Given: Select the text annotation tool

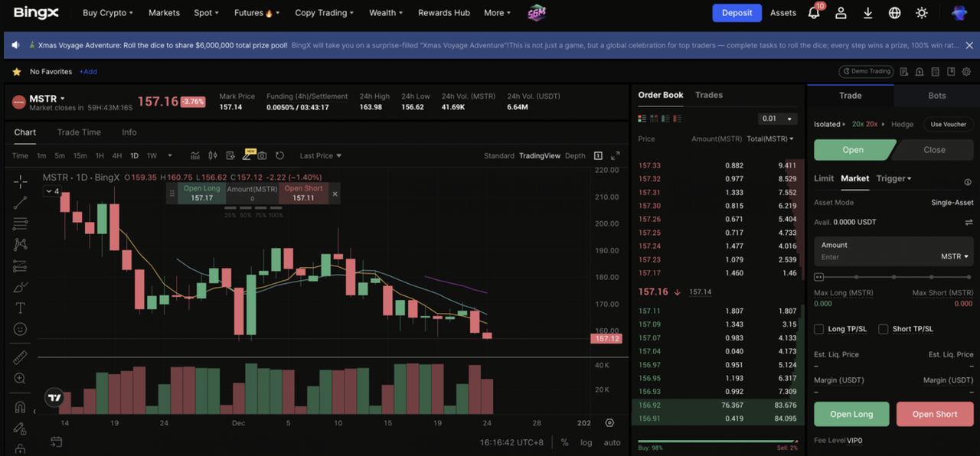Looking at the screenshot, I should point(21,308).
